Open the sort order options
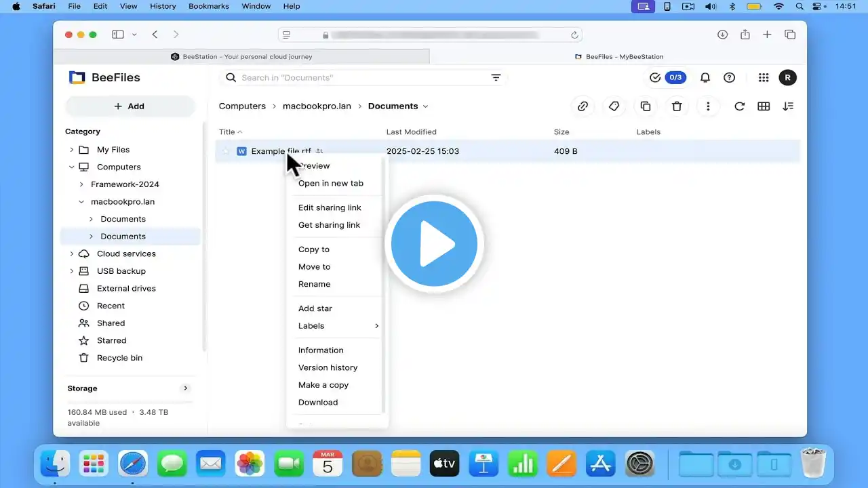Viewport: 868px width, 488px height. [788, 106]
